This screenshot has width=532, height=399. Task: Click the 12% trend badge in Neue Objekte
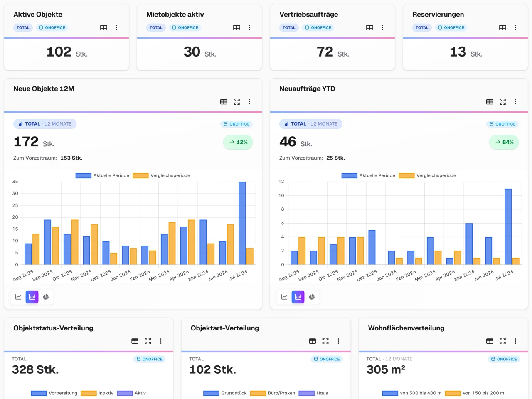tap(238, 142)
